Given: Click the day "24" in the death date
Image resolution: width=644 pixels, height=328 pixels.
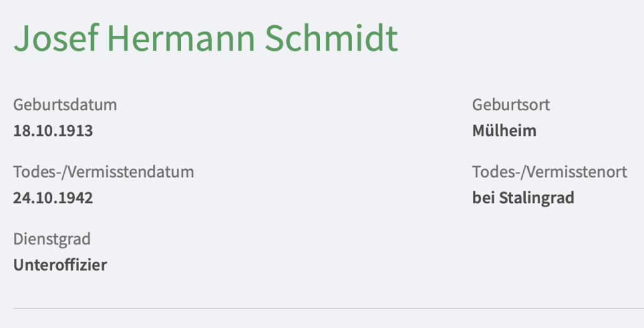Looking at the screenshot, I should 21,198.
